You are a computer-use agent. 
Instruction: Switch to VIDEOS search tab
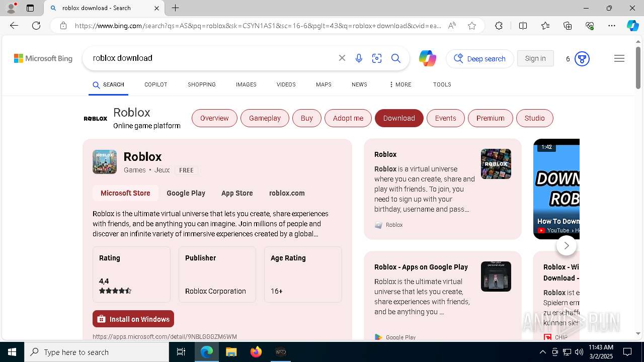click(286, 84)
